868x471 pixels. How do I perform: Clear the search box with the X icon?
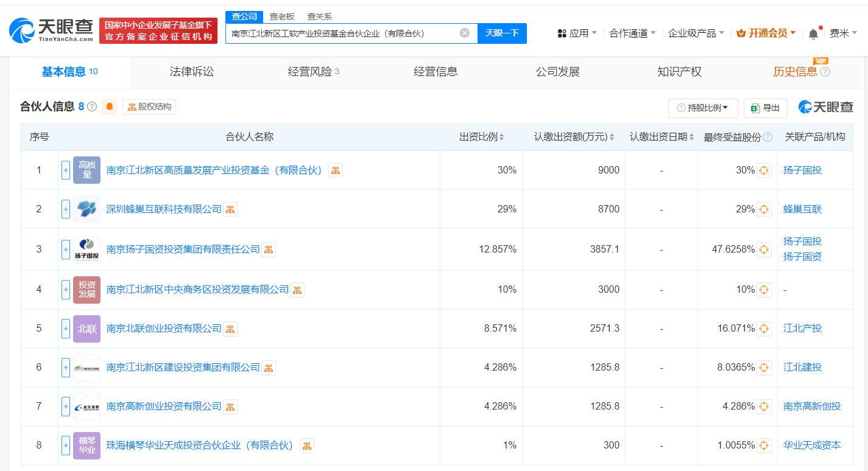point(465,33)
